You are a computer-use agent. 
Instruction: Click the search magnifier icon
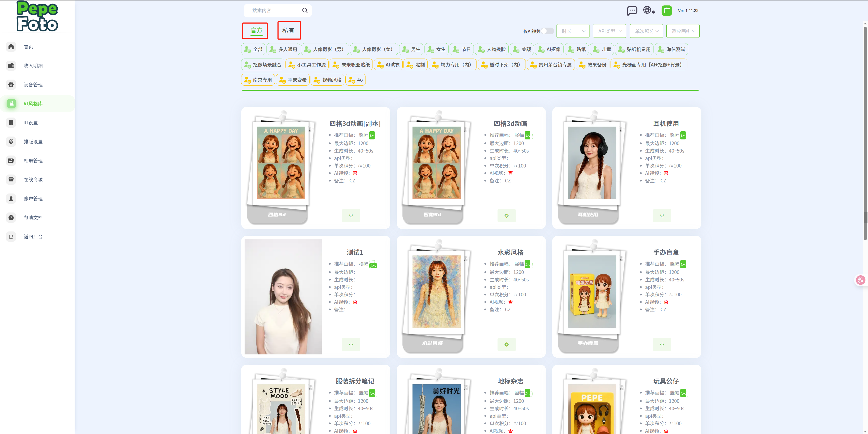[305, 10]
